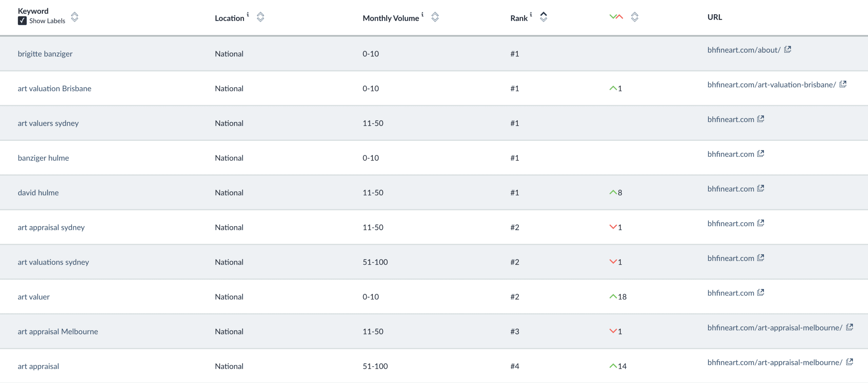The image size is (868, 383).
Task: Toggle Show Labels on under Keyword
Action: tap(22, 21)
